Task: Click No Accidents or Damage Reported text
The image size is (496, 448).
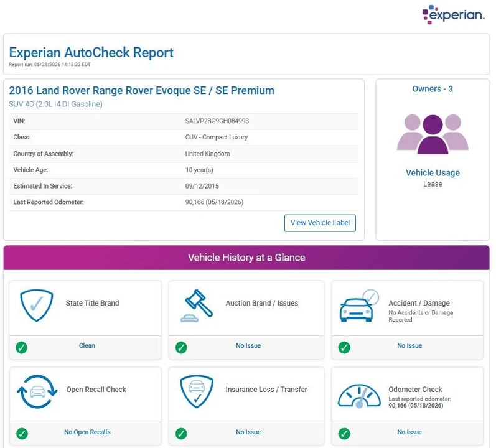Action: (421, 316)
